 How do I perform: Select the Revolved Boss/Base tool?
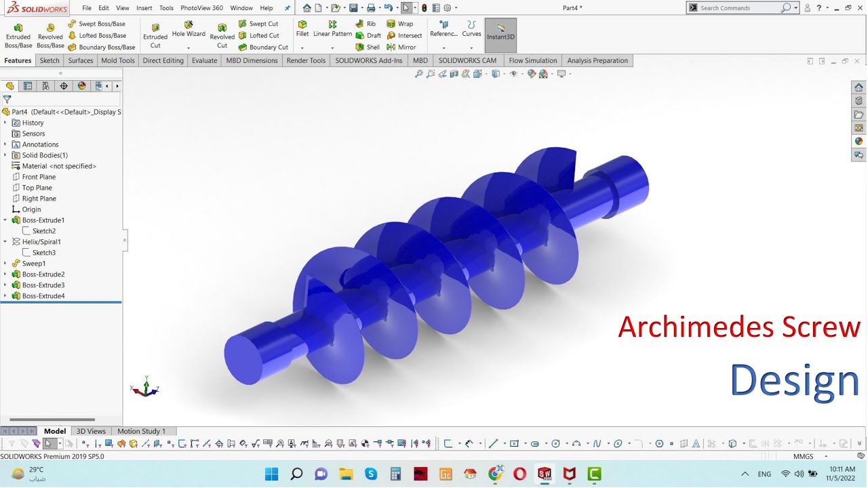(x=50, y=36)
